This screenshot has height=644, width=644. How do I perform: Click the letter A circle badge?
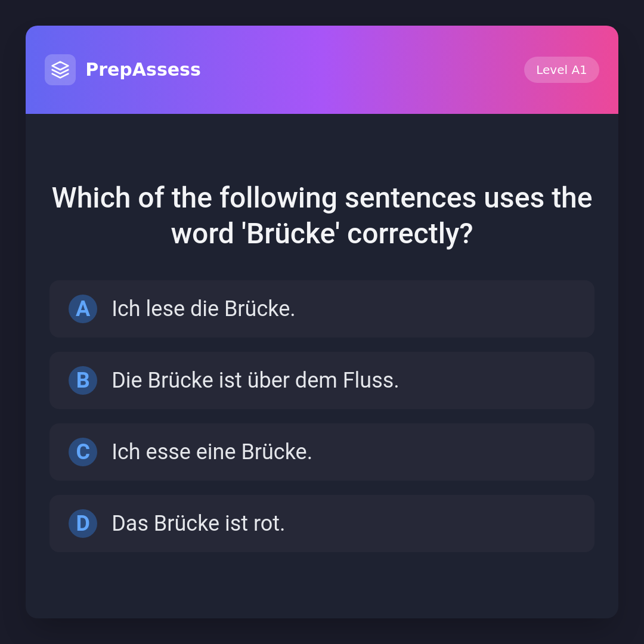pyautogui.click(x=83, y=309)
